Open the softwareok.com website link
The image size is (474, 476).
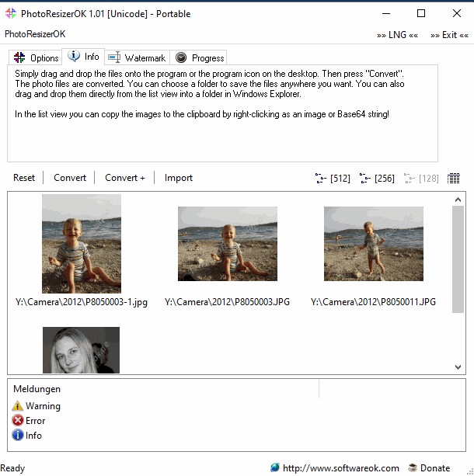340,468
